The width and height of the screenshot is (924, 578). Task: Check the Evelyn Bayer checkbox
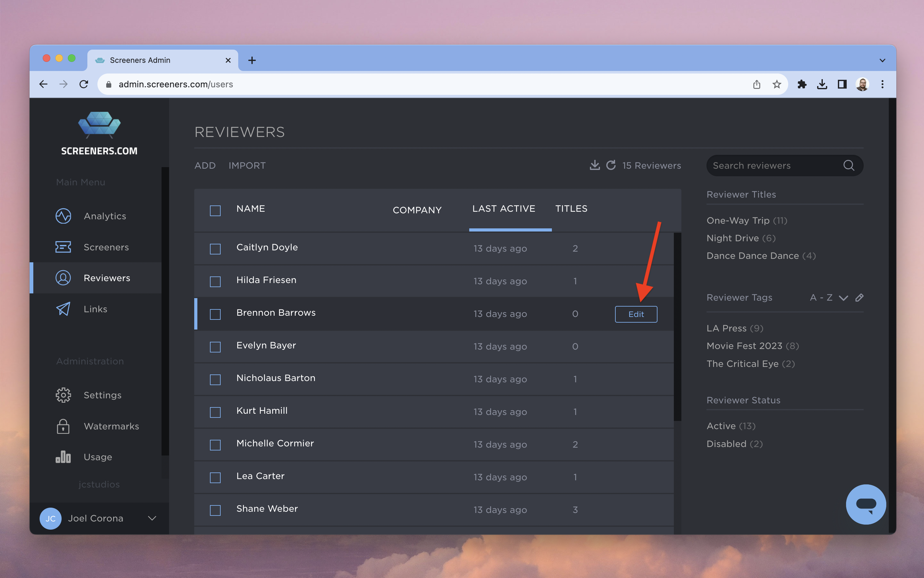(215, 347)
